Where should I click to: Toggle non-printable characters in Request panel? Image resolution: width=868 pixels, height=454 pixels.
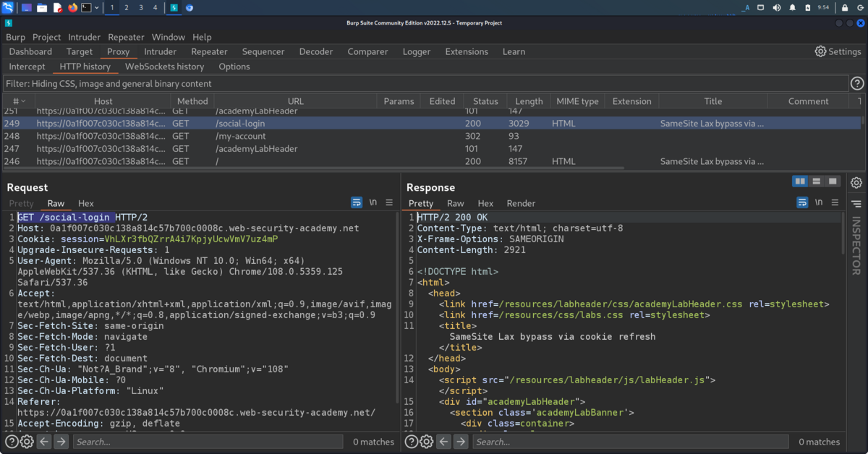(373, 202)
